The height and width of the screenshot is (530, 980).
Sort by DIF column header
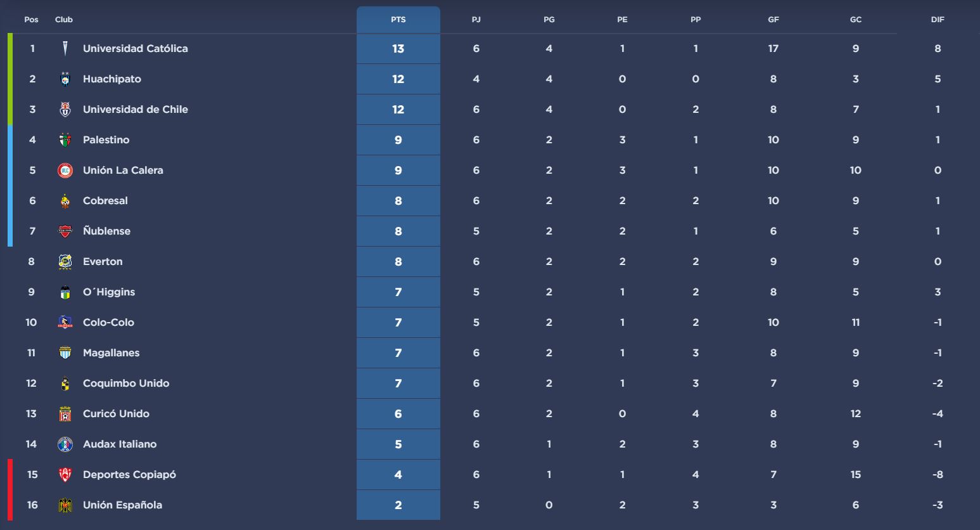tap(938, 20)
